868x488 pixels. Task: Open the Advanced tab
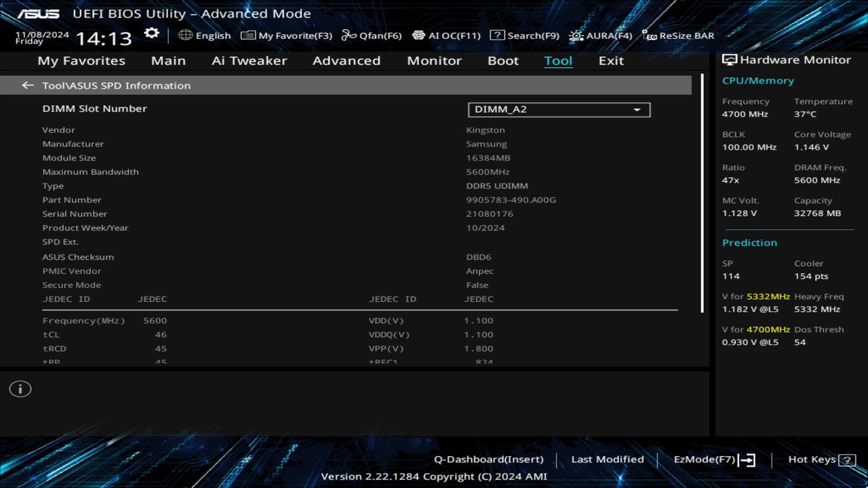[347, 60]
